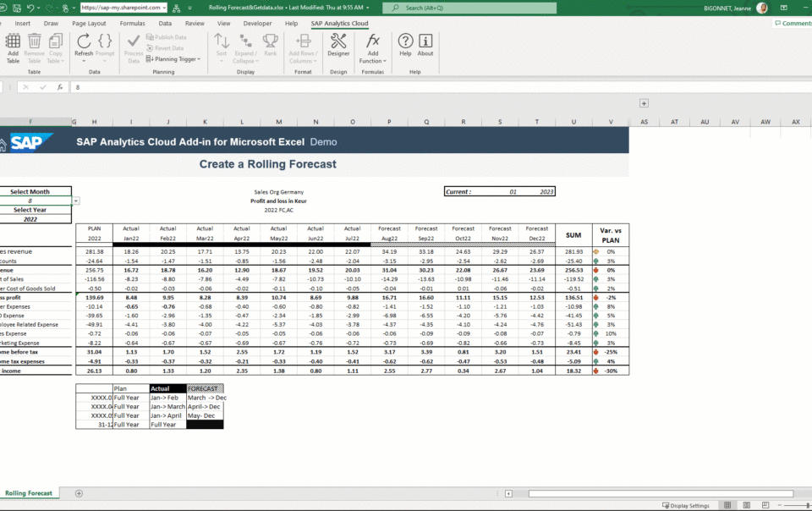
Task: Click the Select Year value 2022
Action: tap(30, 219)
